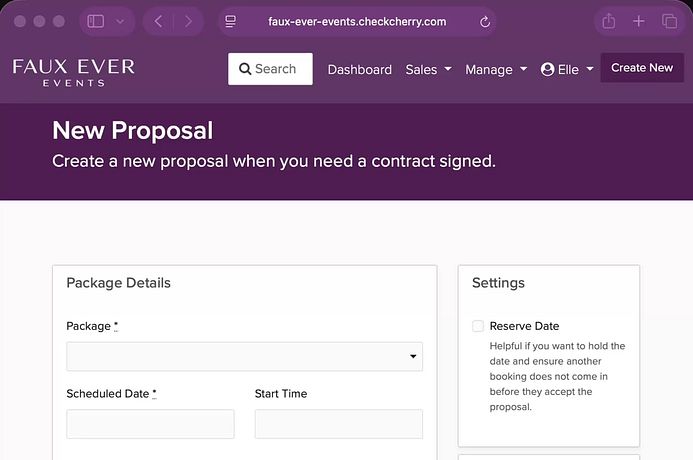Click the Search button
693x460 pixels.
(x=270, y=69)
